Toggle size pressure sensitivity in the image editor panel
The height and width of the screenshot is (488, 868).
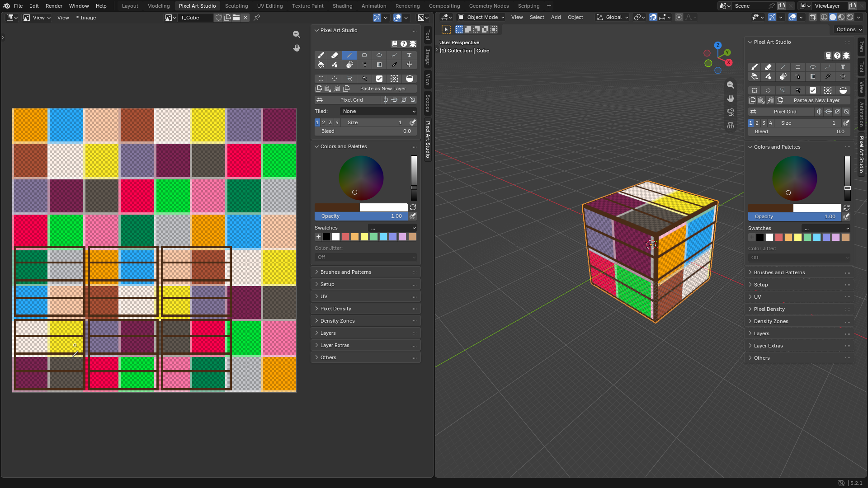[x=413, y=122]
